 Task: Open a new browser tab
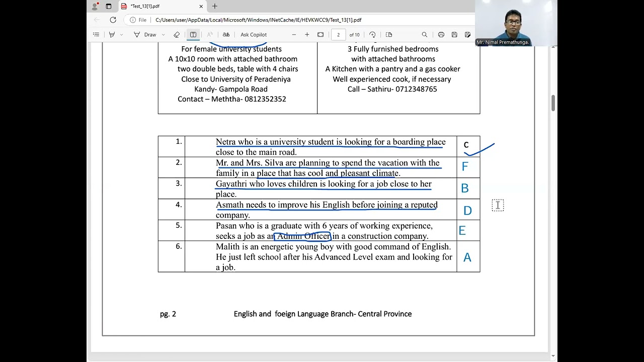215,6
